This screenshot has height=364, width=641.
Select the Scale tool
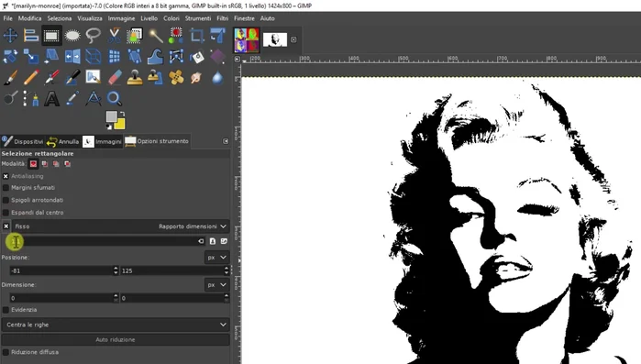coord(31,56)
